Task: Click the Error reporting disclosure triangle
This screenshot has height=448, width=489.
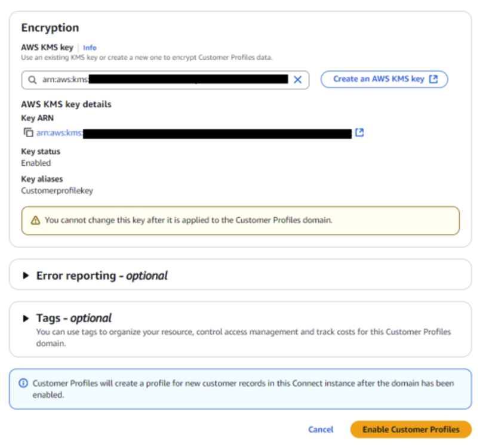Action: [26, 276]
